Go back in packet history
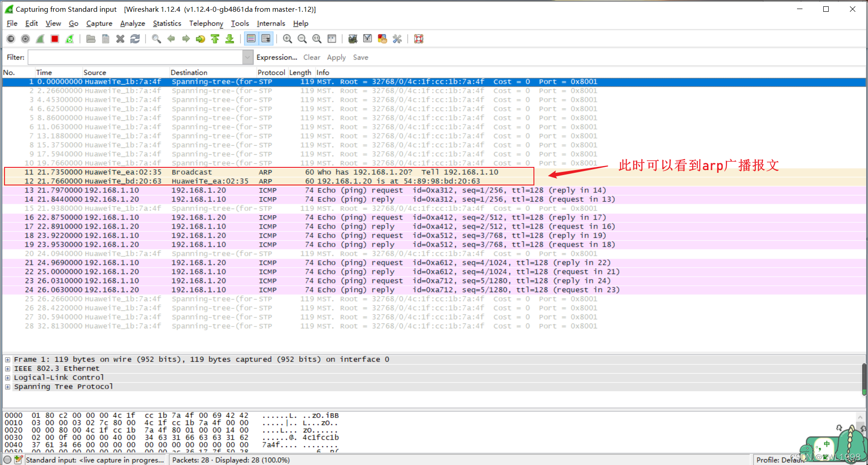Image resolution: width=868 pixels, height=465 pixels. click(171, 39)
